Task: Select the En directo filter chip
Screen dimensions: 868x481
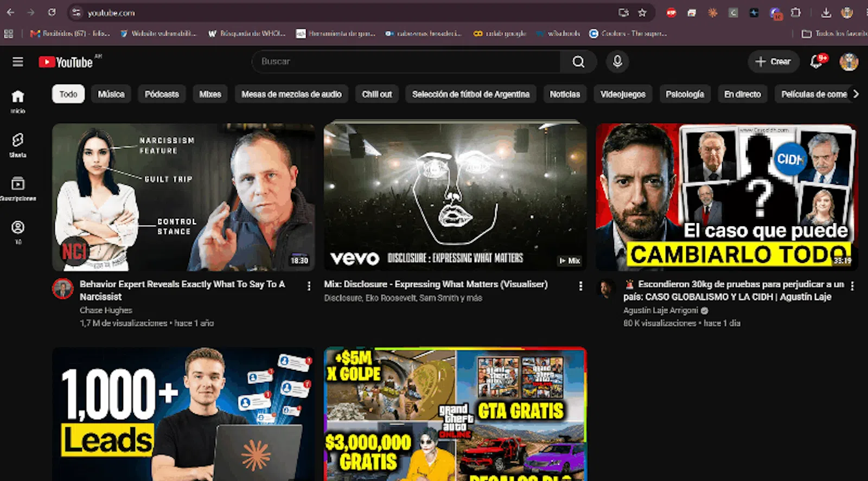Action: pos(743,94)
